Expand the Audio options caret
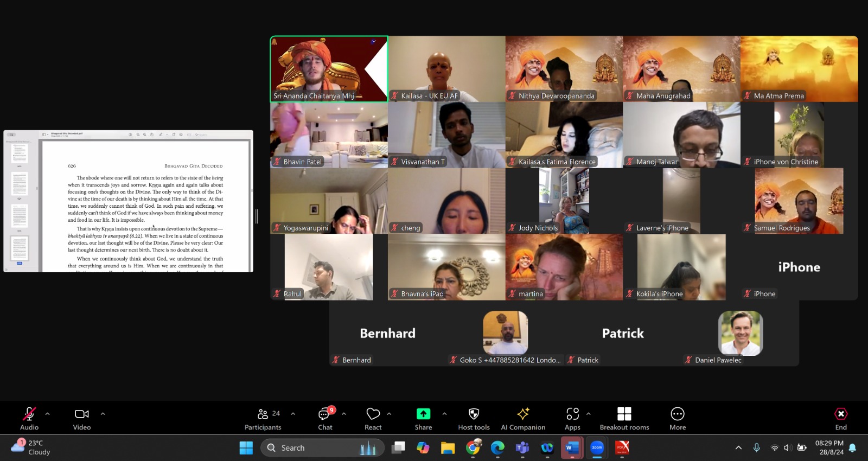 click(x=48, y=414)
